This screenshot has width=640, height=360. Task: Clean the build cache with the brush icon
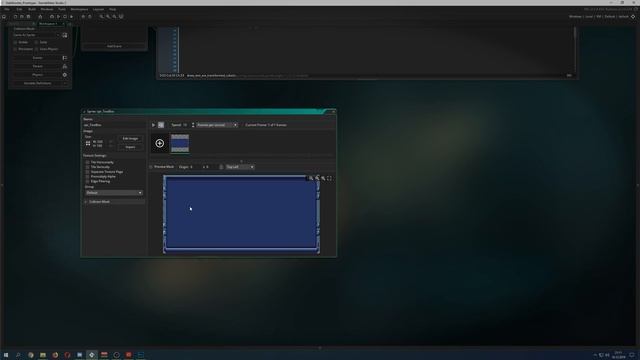tap(71, 17)
